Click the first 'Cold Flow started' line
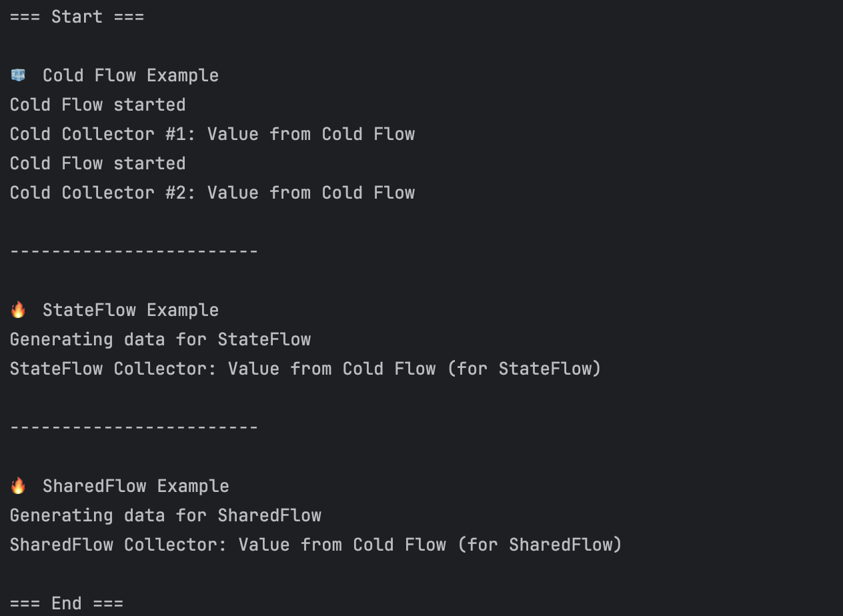Screen dimensions: 843x616 point(98,105)
